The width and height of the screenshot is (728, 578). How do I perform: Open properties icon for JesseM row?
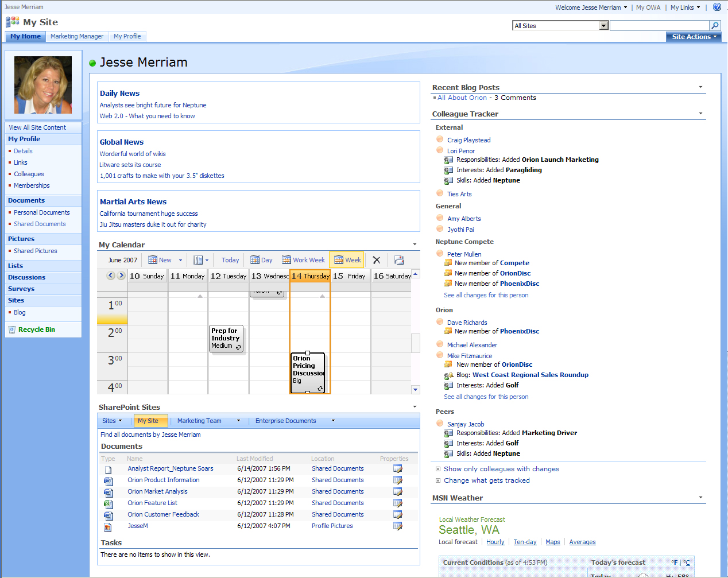click(x=397, y=526)
